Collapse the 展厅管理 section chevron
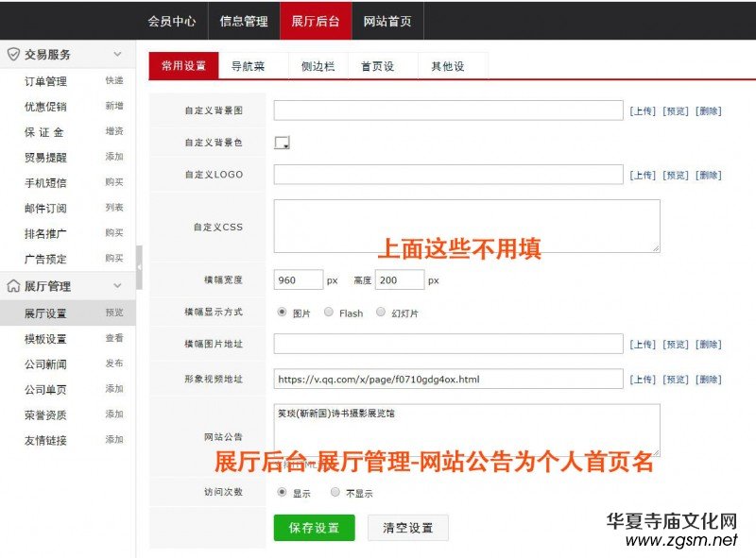The height and width of the screenshot is (558, 756). coord(117,286)
